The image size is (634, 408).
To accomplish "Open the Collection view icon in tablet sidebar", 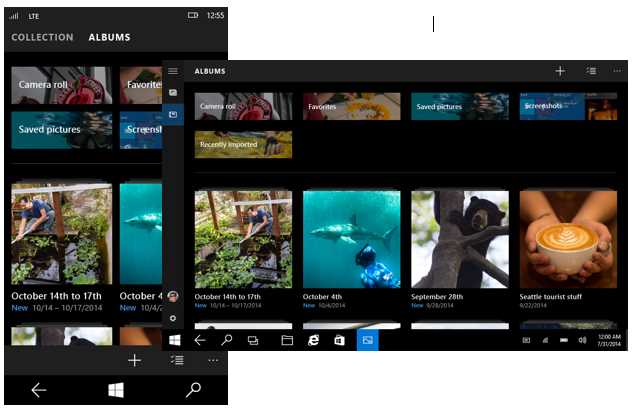I will 173,93.
